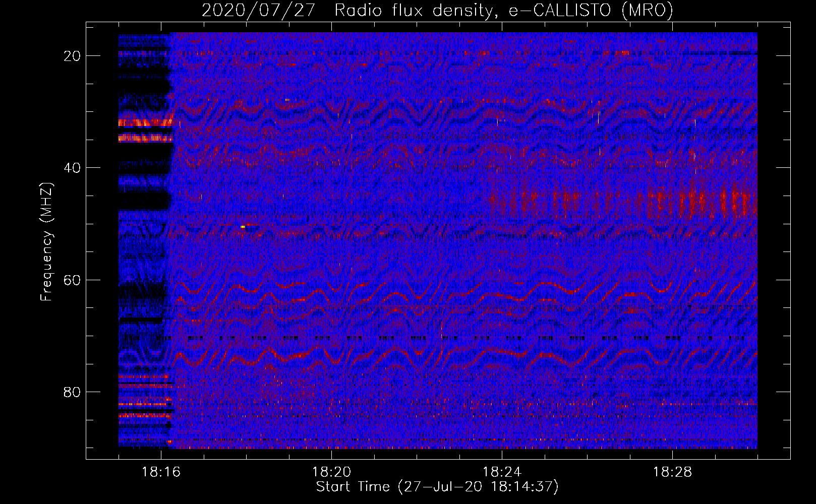The height and width of the screenshot is (504, 816).
Task: Click the '80' frequency tick label
Action: click(x=72, y=392)
